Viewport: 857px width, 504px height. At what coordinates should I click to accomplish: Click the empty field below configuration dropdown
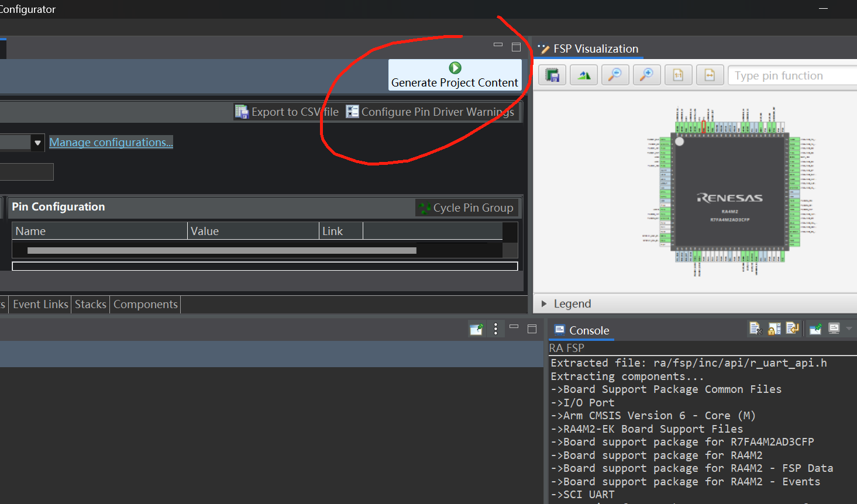click(x=26, y=172)
